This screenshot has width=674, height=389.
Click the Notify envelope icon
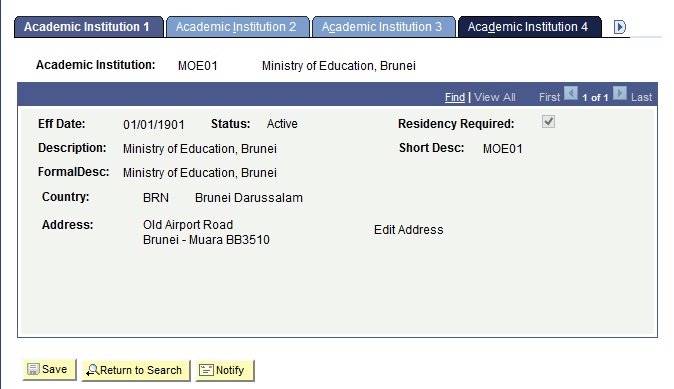206,370
